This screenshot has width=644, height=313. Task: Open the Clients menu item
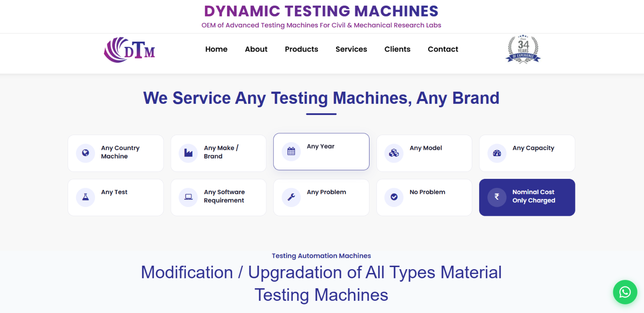pos(397,49)
